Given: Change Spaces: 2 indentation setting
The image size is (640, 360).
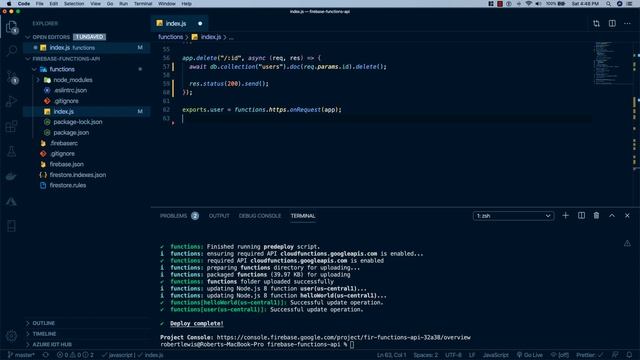Looking at the screenshot, I should tap(425, 355).
